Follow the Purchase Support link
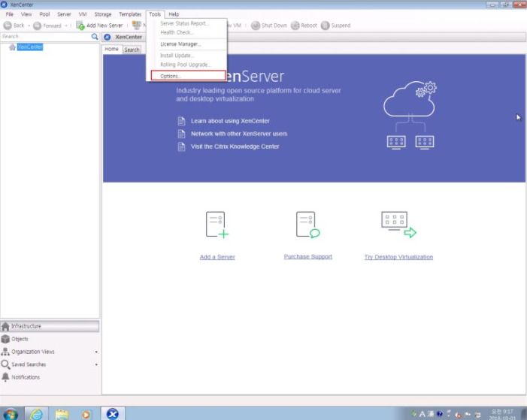527x420 pixels. 308,257
